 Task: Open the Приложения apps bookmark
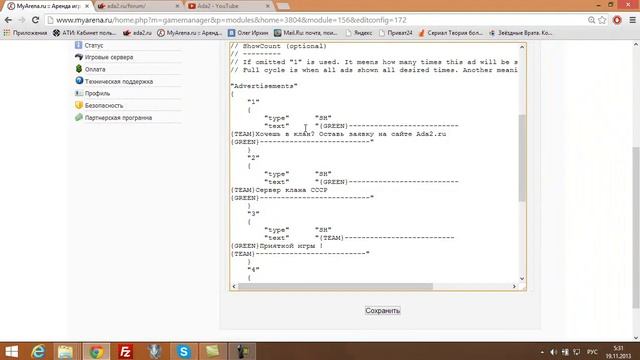(25, 33)
